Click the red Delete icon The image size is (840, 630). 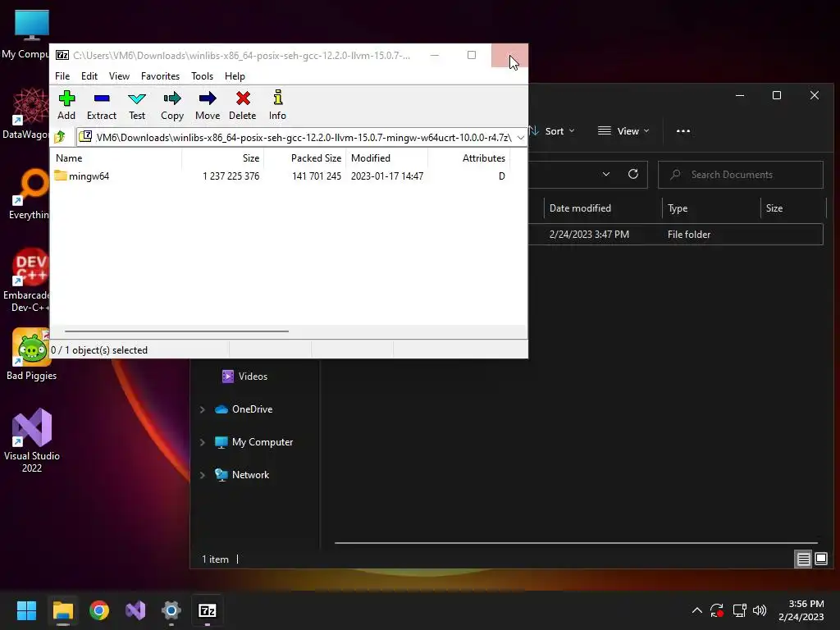click(243, 98)
